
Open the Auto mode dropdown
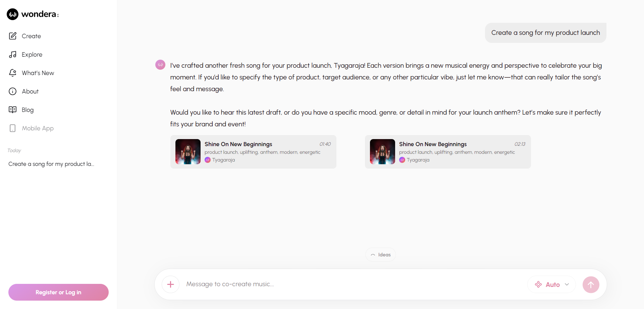[x=552, y=285]
